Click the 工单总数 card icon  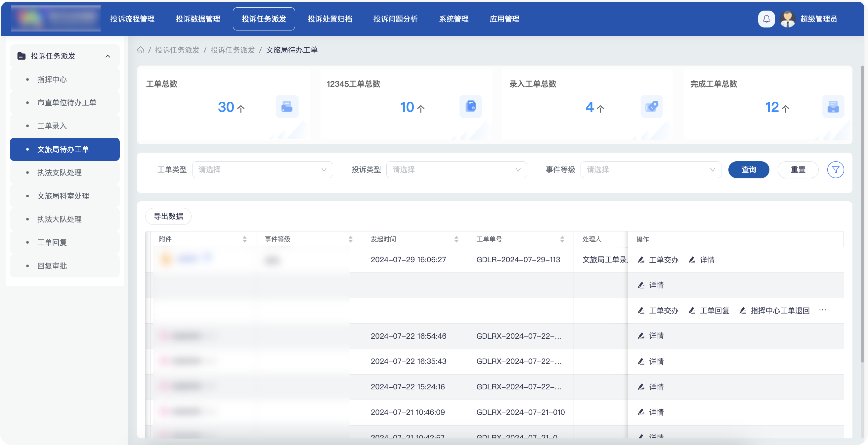(287, 107)
